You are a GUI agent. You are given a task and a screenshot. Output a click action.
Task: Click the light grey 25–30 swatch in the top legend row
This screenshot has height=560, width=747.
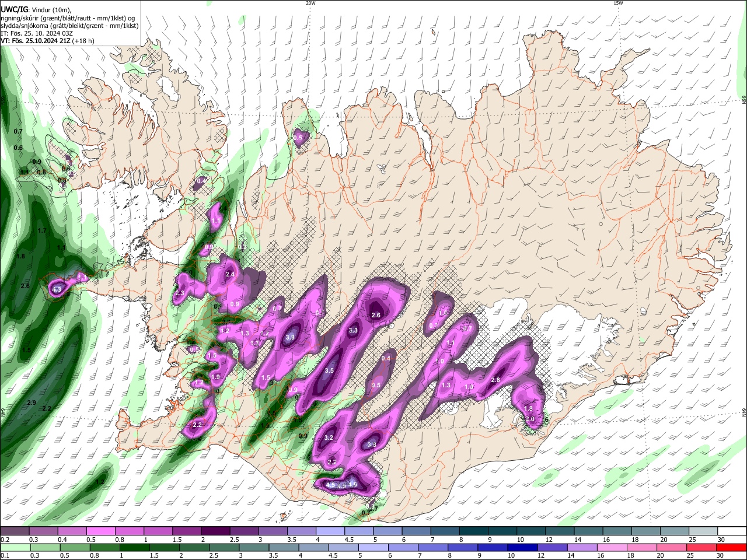tap(703, 531)
